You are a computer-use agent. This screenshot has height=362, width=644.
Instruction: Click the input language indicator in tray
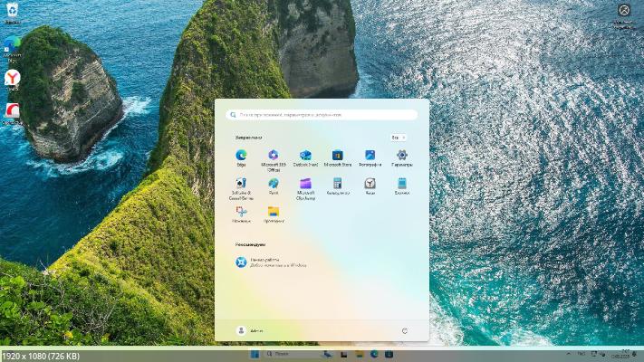tap(582, 354)
